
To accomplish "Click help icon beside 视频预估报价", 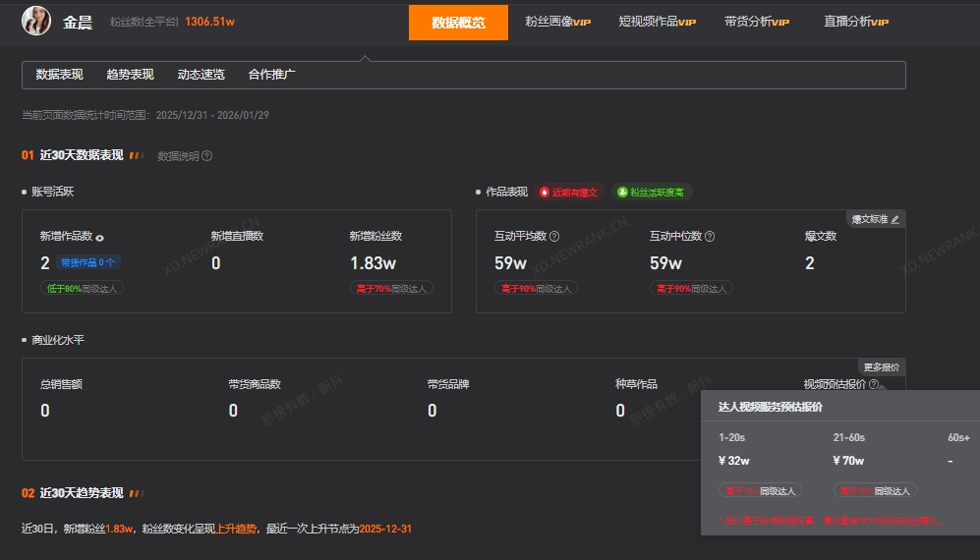I will [874, 384].
